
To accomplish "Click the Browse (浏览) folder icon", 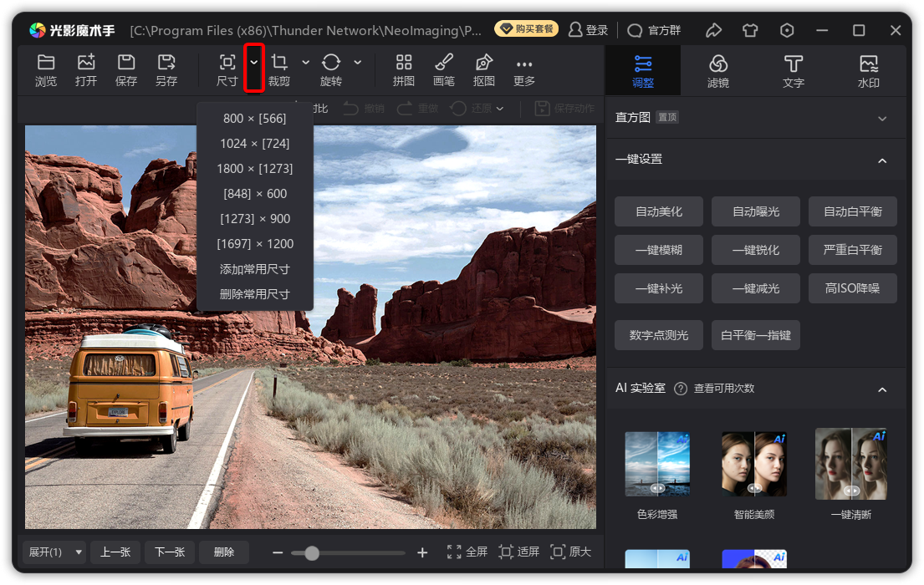I will coord(46,63).
